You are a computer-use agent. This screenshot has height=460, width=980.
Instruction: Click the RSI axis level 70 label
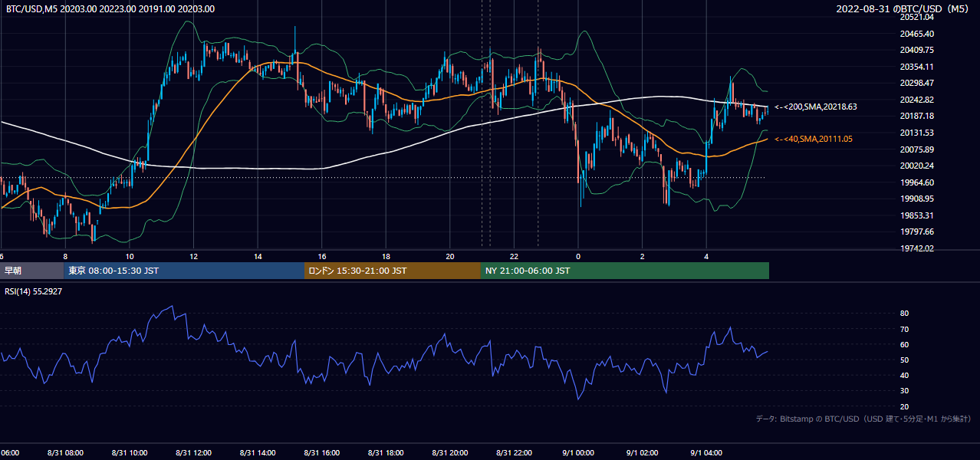click(x=904, y=329)
